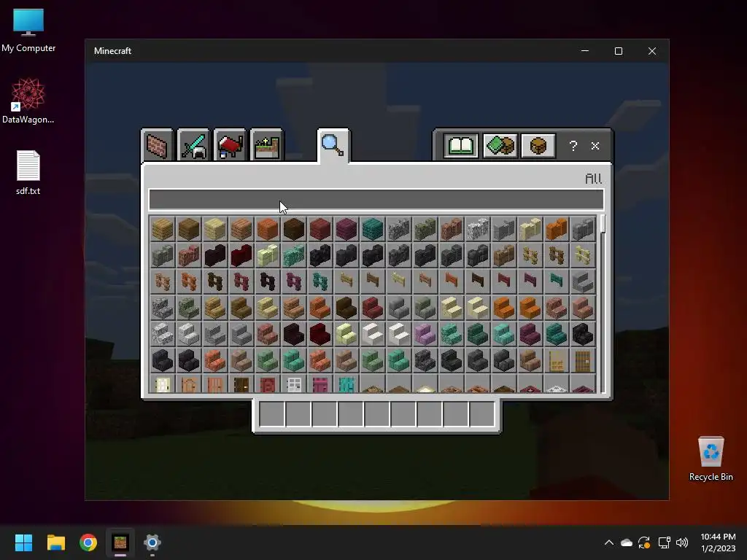Select the DataWagon desktop shortcut
Image resolution: width=747 pixels, height=560 pixels.
coord(28,101)
